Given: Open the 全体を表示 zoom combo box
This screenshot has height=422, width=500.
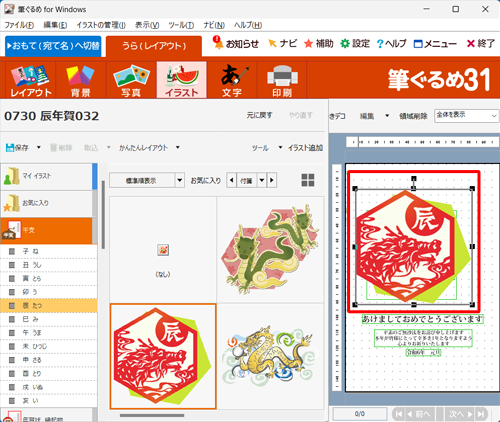Looking at the screenshot, I should [x=466, y=116].
